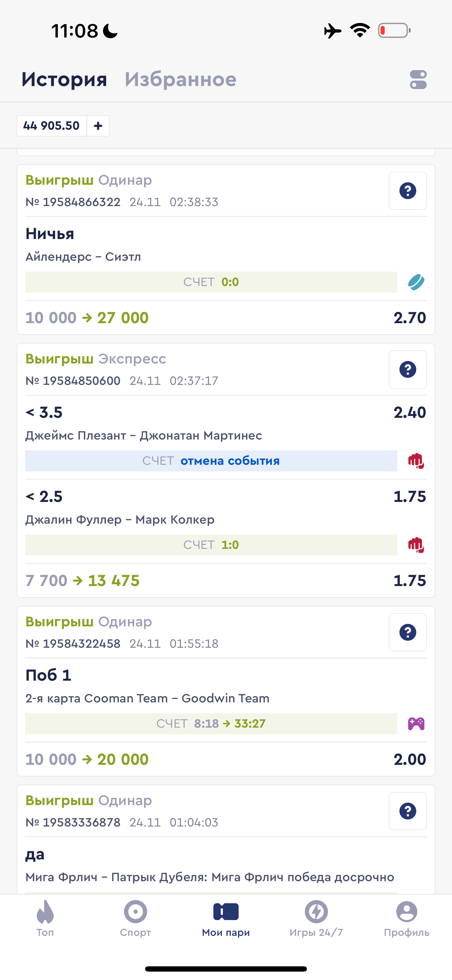Open the Профиль page
452x980 pixels.
406,918
